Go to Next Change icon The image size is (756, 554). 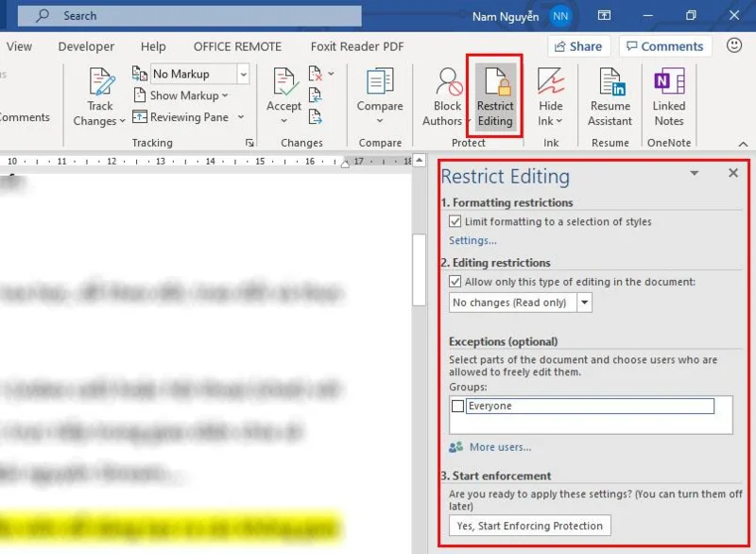click(x=315, y=116)
